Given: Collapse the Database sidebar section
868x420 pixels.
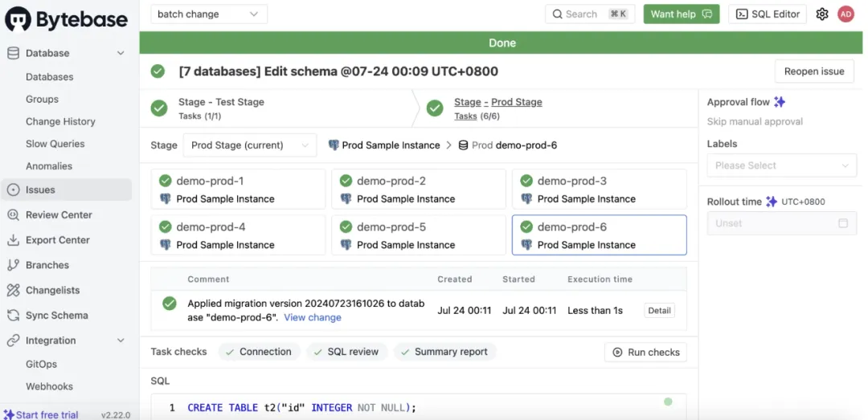Looking at the screenshot, I should click(x=121, y=53).
